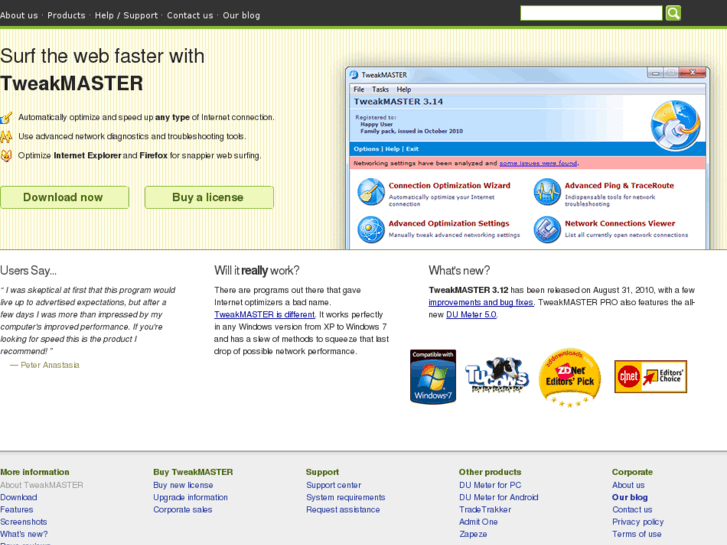Open Products in top navigation
This screenshot has width=727, height=545.
tap(66, 15)
